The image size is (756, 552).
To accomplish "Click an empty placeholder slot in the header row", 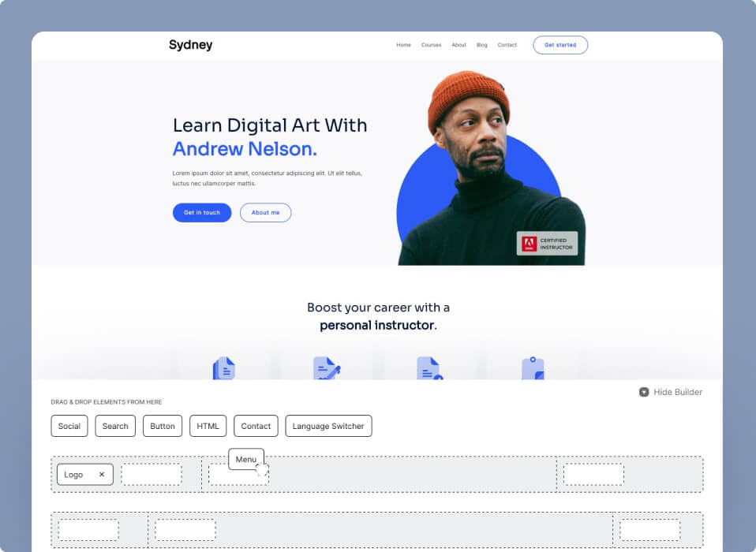I will [x=152, y=474].
